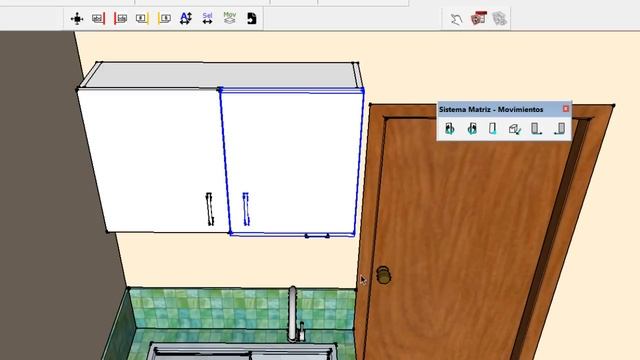The width and height of the screenshot is (640, 360).
Task: Click the hand pointer icon in right toolbar
Action: click(x=456, y=19)
